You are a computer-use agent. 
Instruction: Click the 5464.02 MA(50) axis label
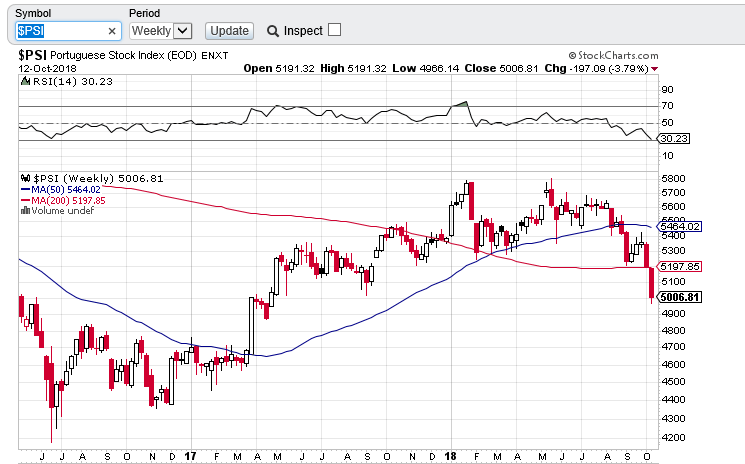point(679,227)
